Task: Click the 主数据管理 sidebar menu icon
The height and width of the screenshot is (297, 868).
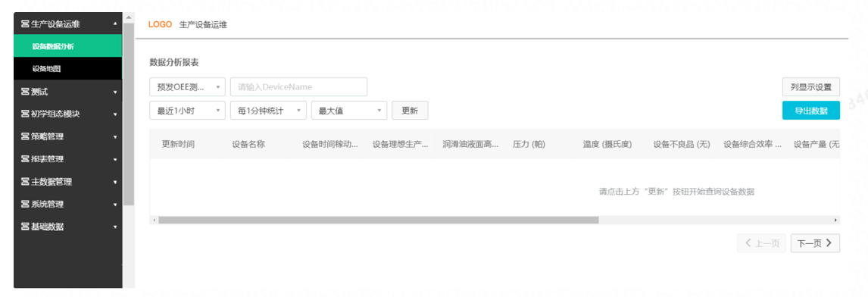Action: point(24,182)
